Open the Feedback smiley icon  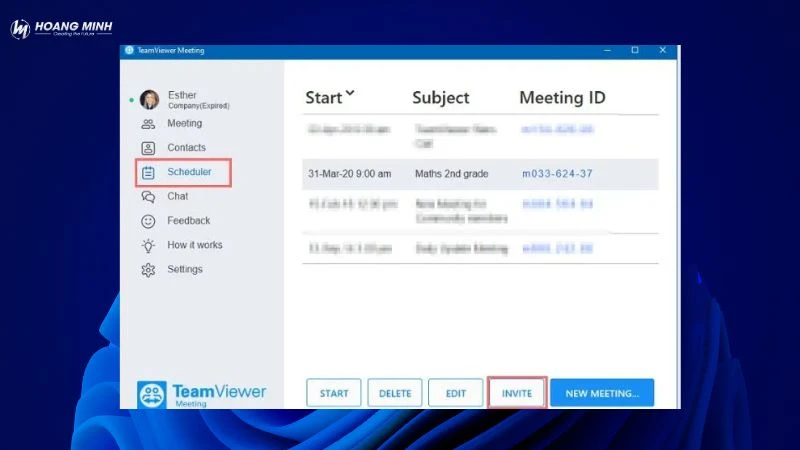148,221
